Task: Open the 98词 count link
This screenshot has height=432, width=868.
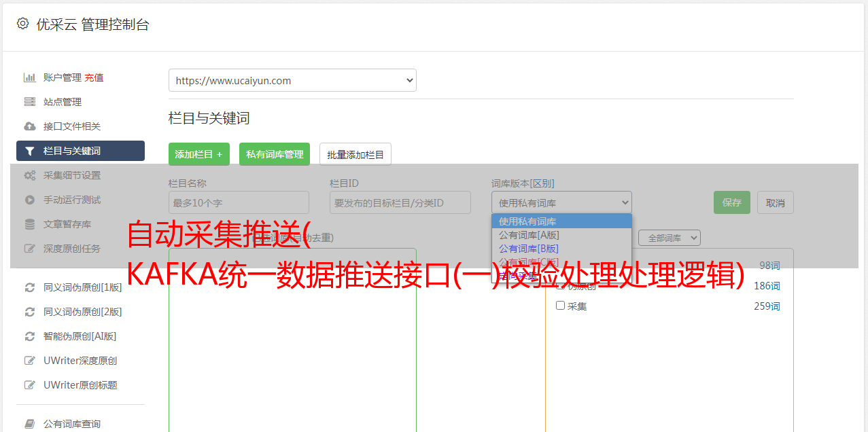Action: coord(769,266)
